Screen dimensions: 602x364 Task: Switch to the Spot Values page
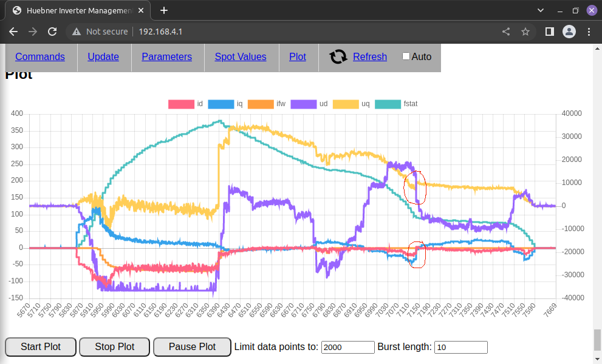[x=240, y=57]
